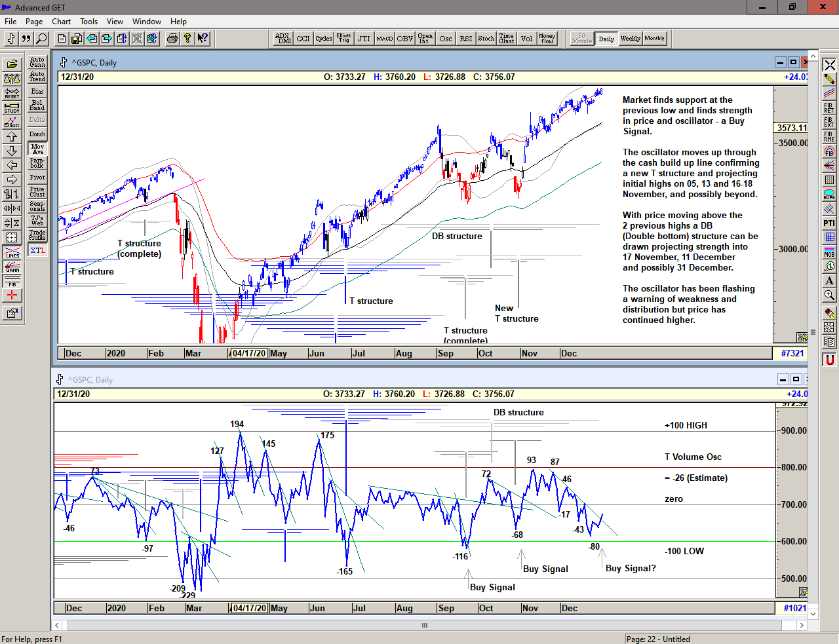
Task: Open the Tools menu
Action: (88, 22)
